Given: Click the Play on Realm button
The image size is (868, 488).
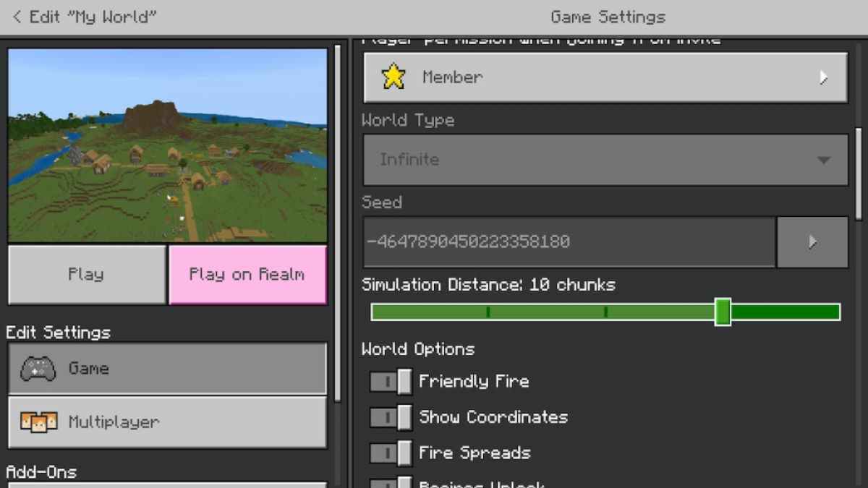Looking at the screenshot, I should 247,275.
